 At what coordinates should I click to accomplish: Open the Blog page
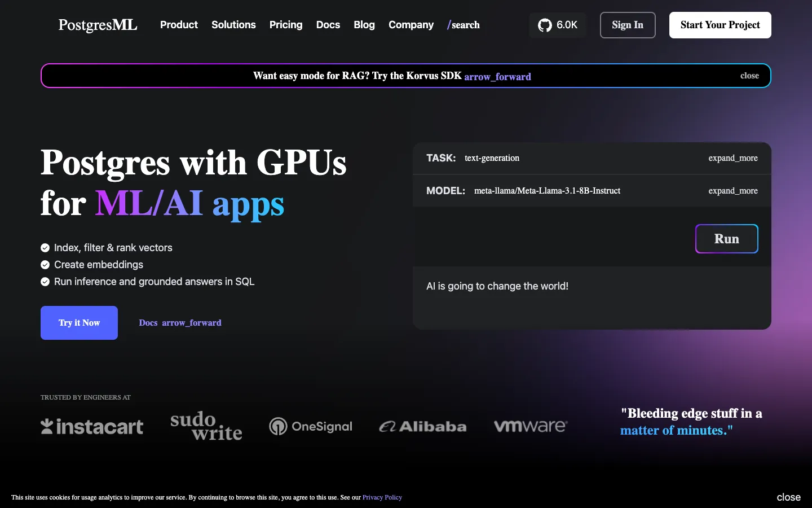tap(364, 25)
